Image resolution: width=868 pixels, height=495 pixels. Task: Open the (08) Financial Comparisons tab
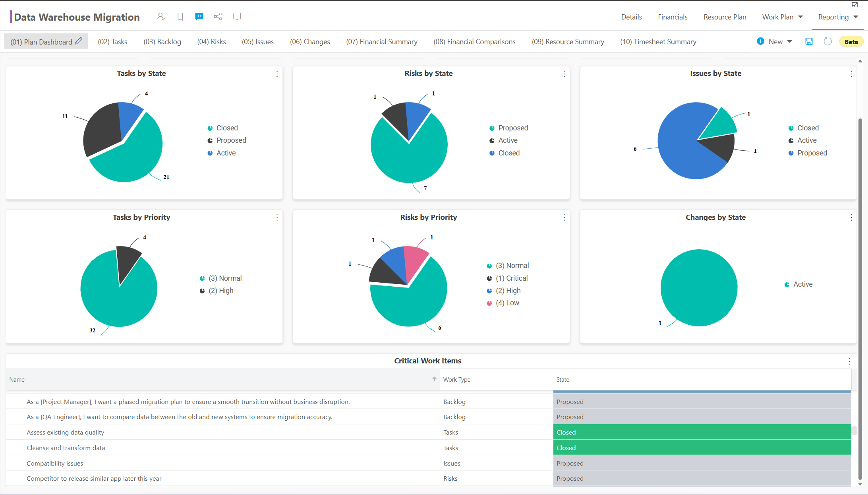pyautogui.click(x=474, y=41)
